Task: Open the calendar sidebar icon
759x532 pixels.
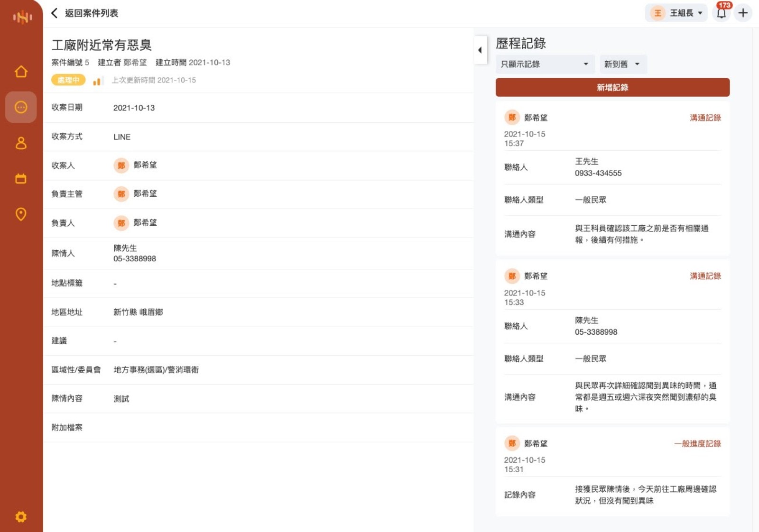Action: pos(21,178)
